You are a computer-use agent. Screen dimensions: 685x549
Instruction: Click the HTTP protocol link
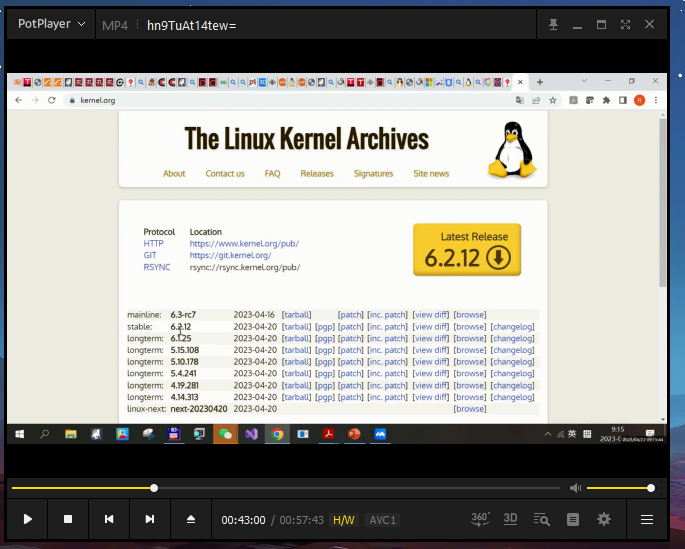pos(153,243)
